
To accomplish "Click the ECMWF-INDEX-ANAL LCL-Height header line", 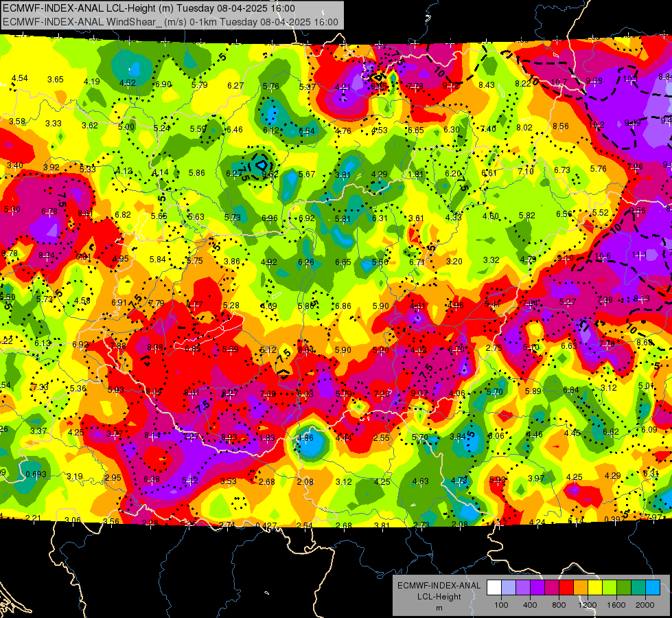I will point(149,8).
